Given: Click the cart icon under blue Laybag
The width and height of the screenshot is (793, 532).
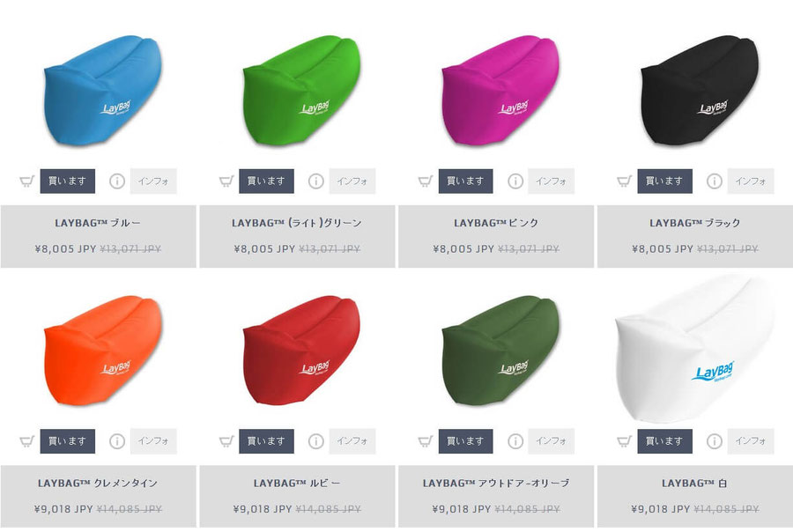Looking at the screenshot, I should [x=26, y=181].
